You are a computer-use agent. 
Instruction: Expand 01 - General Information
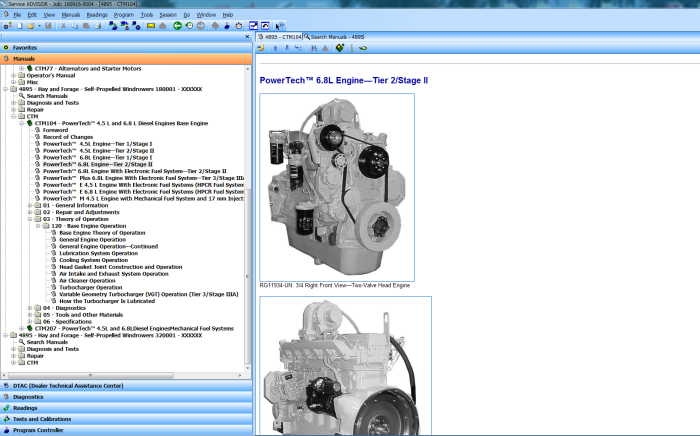pos(29,205)
